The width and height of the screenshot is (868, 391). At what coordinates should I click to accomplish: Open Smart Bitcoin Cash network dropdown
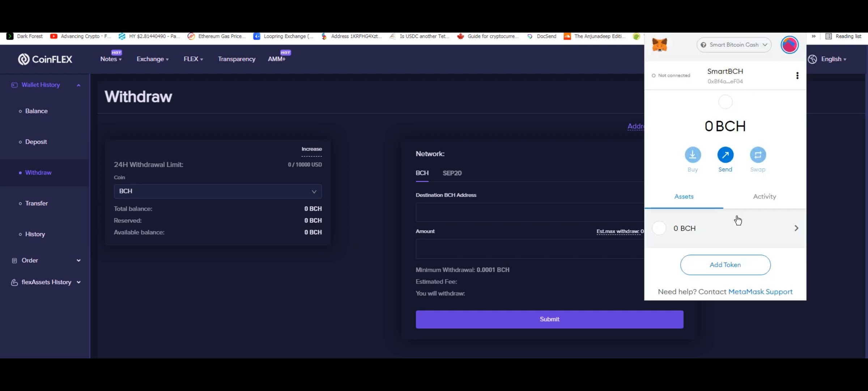(x=734, y=45)
